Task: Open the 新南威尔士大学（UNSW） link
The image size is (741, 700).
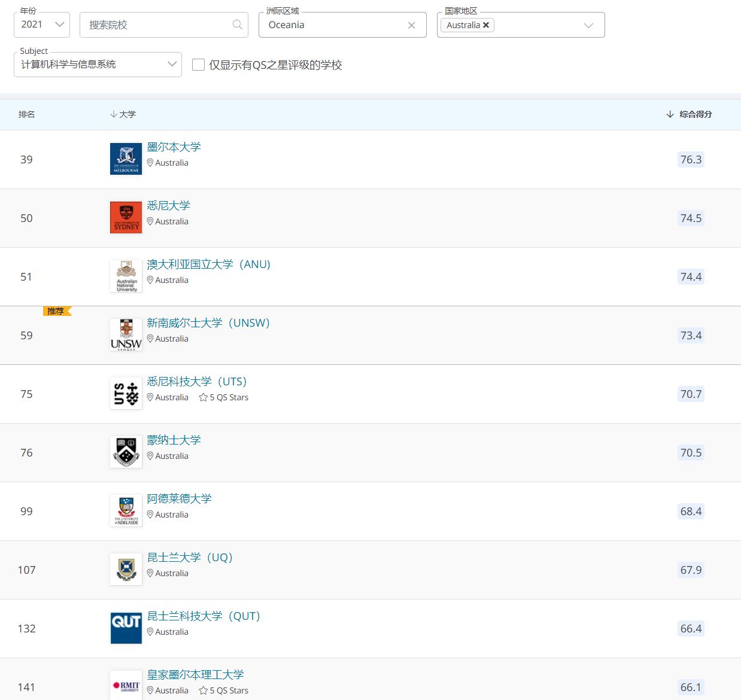Action: [208, 323]
